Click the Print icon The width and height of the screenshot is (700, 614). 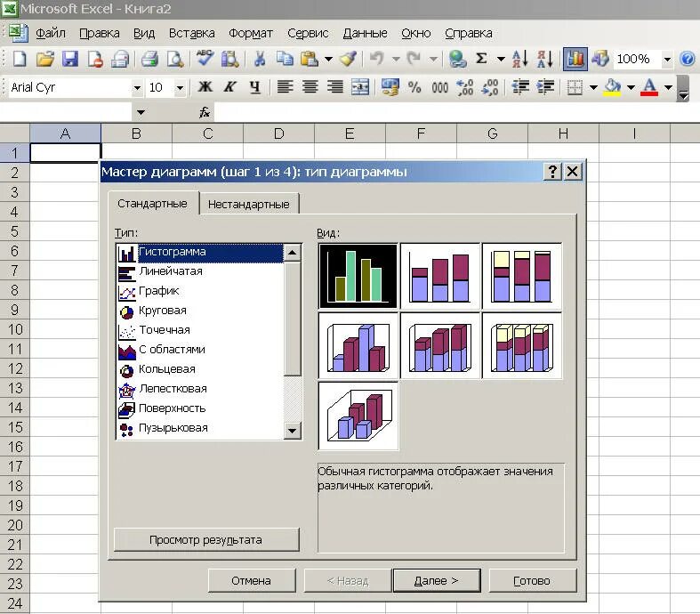pos(149,59)
